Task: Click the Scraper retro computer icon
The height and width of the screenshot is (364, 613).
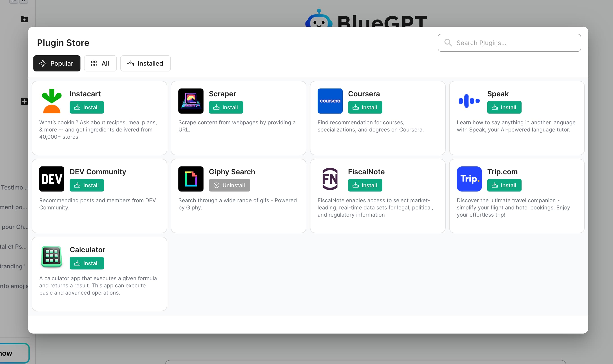Action: point(191,101)
